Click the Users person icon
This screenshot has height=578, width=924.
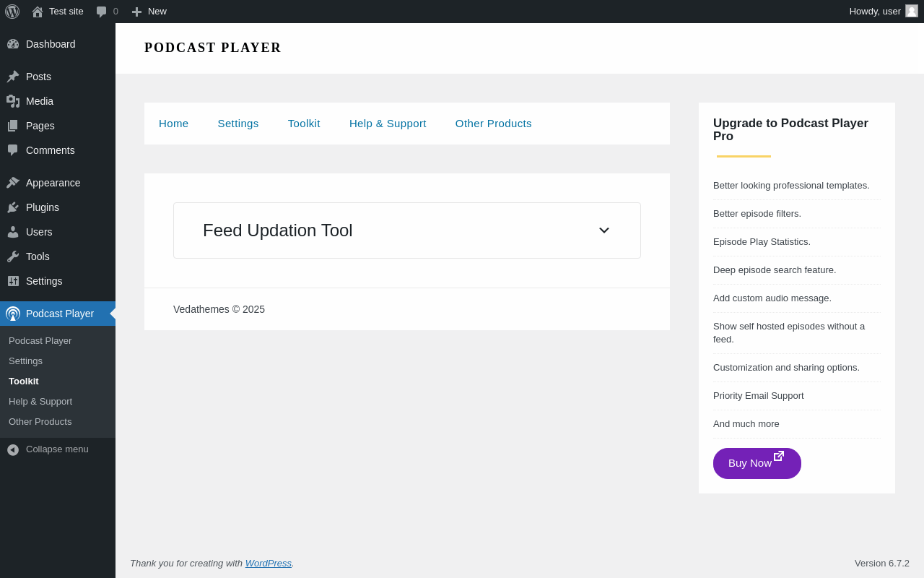click(x=13, y=232)
